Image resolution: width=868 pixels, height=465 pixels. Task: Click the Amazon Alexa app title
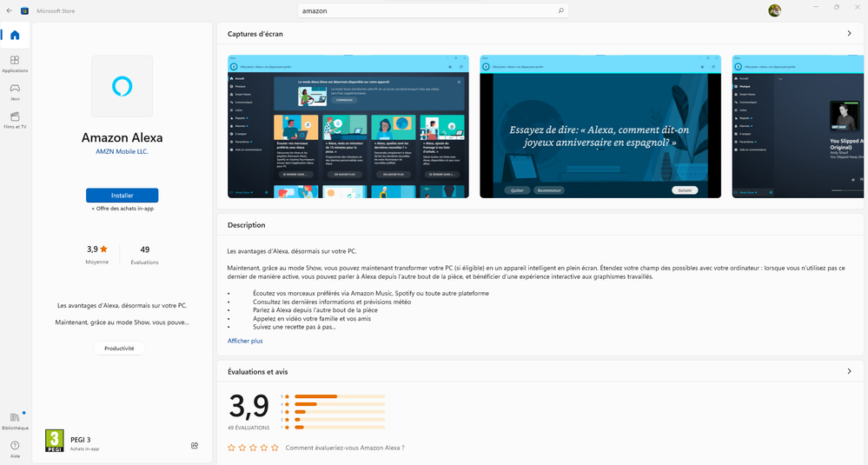click(123, 137)
